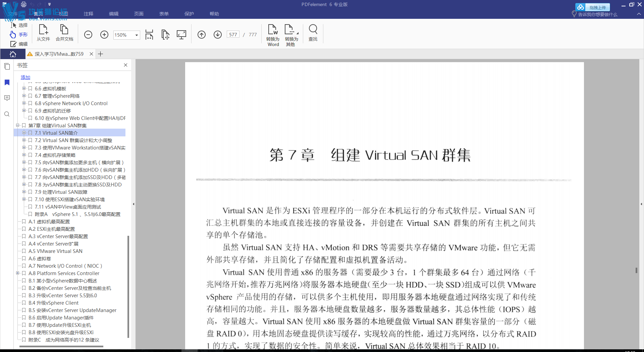Open the page thumbnails panel
The width and height of the screenshot is (644, 352).
coord(7,66)
